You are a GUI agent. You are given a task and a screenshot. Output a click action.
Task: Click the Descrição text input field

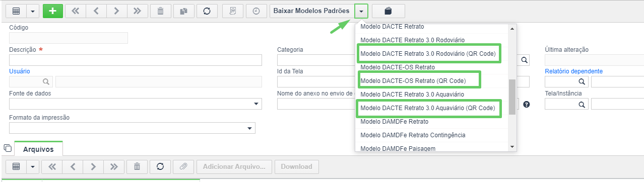(x=136, y=60)
